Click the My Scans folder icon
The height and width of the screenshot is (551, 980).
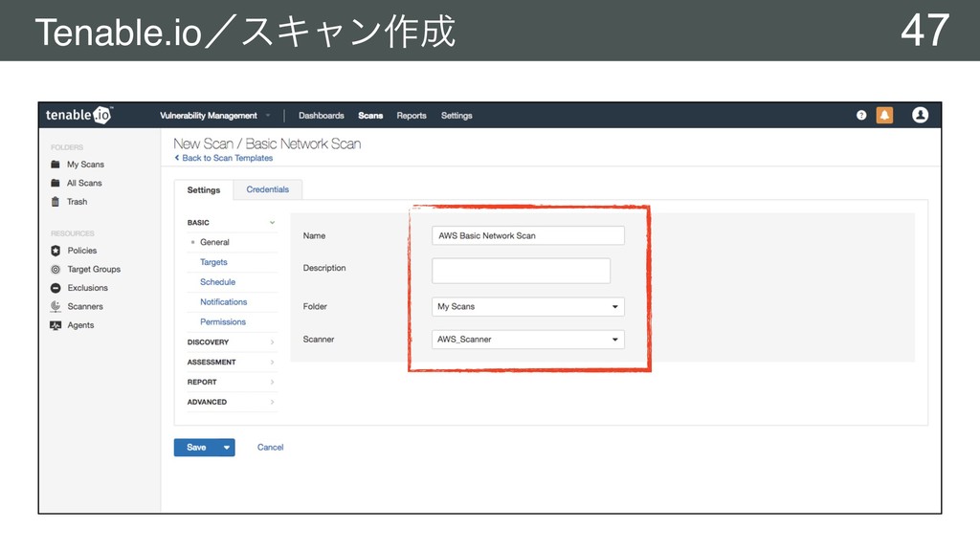point(55,165)
